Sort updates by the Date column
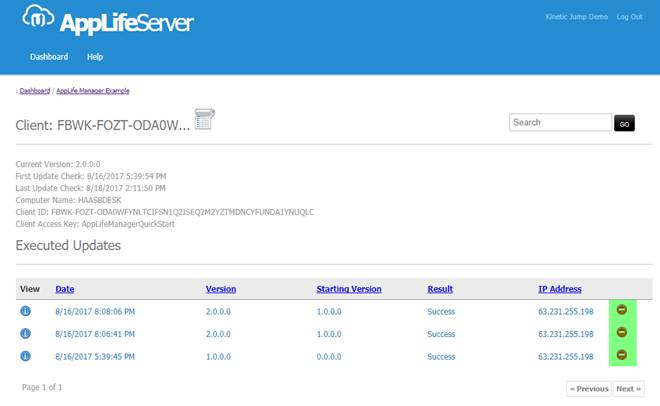Image resolution: width=660 pixels, height=406 pixels. 65,289
